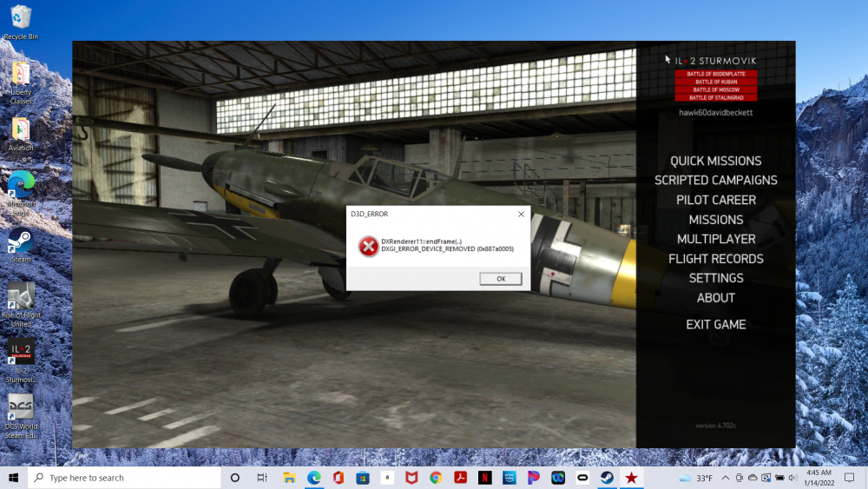Open Prime Video from the taskbar
Screen dimensions: 868x489
coord(510,478)
